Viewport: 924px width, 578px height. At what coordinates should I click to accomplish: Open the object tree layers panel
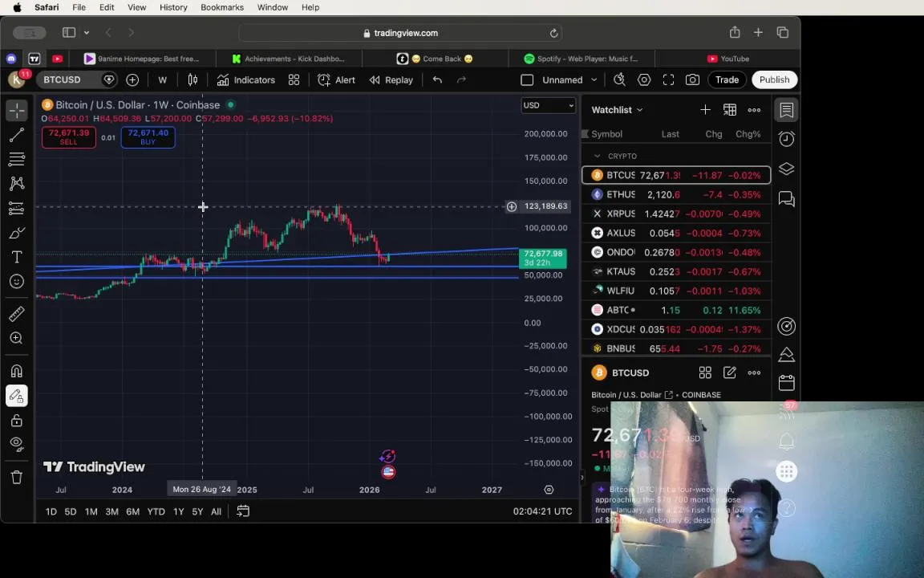click(x=787, y=169)
